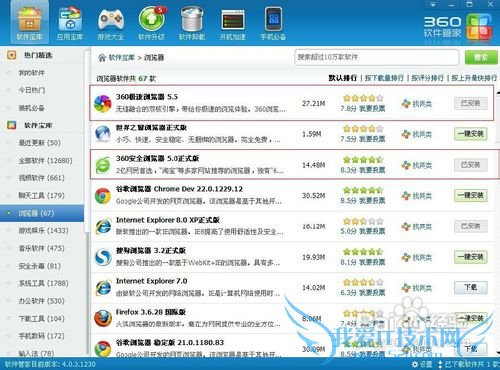Sort by 按上升最快排行

pos(474,78)
